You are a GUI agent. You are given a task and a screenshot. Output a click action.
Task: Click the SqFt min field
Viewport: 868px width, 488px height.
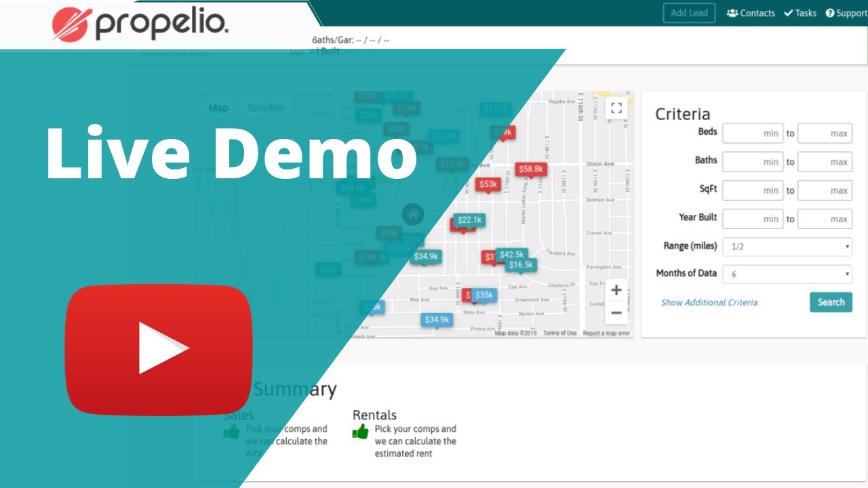pos(753,190)
